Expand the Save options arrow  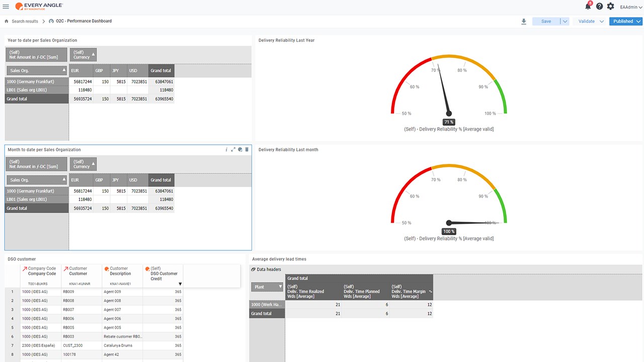[x=565, y=21]
